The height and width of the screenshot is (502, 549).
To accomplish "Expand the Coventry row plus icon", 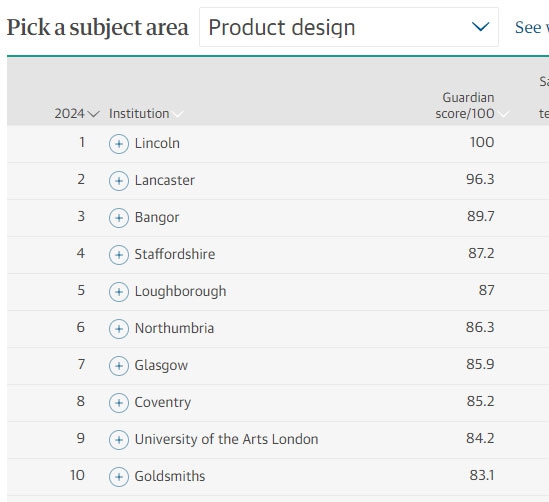I will 119,403.
